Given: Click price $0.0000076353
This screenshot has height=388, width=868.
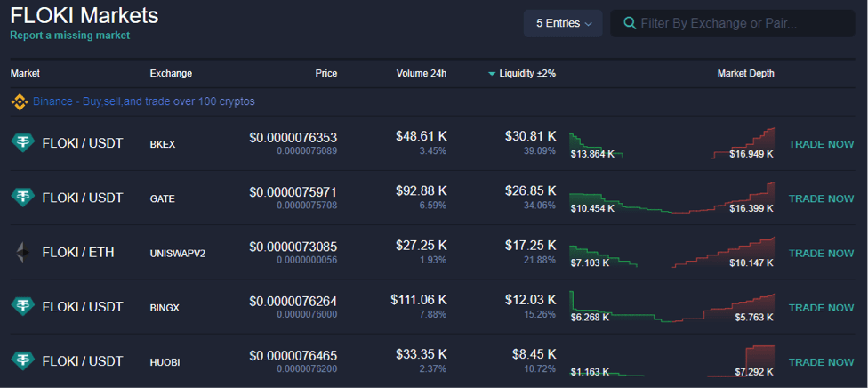Looking at the screenshot, I should [x=293, y=137].
